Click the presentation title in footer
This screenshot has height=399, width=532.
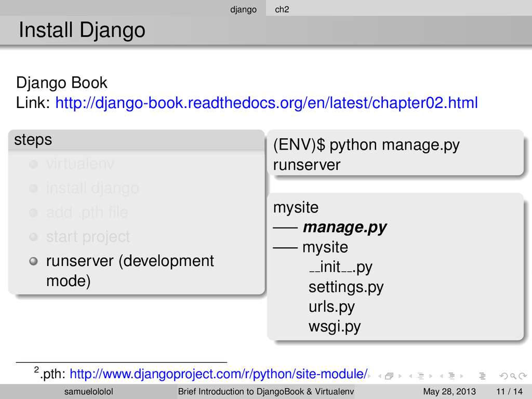265,392
